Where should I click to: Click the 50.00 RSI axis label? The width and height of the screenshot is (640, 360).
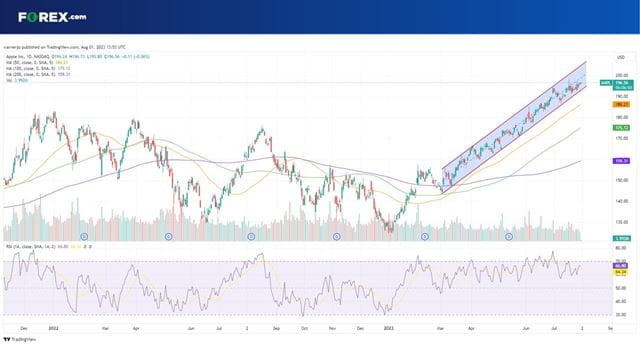pos(621,288)
